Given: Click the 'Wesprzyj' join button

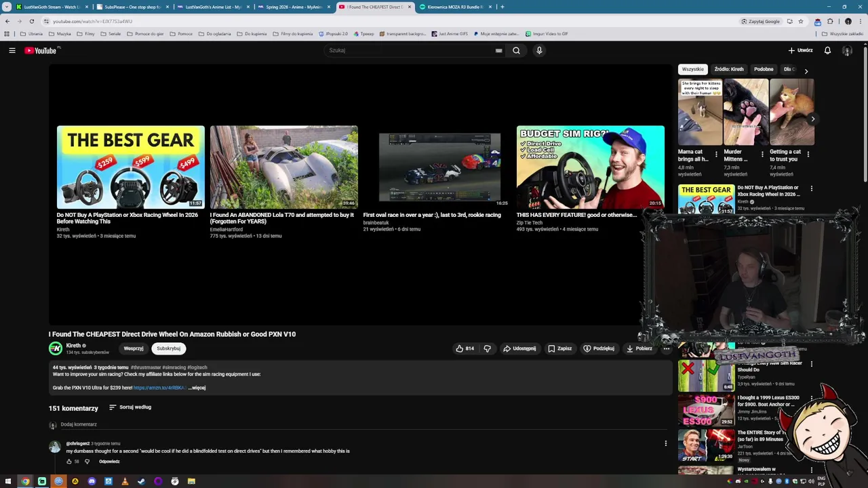Looking at the screenshot, I should 134,348.
